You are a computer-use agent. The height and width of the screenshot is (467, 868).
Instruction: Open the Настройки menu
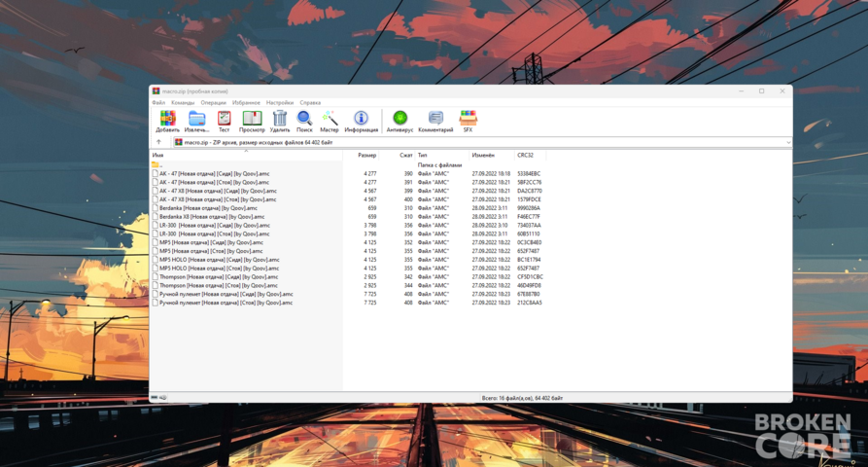click(280, 102)
